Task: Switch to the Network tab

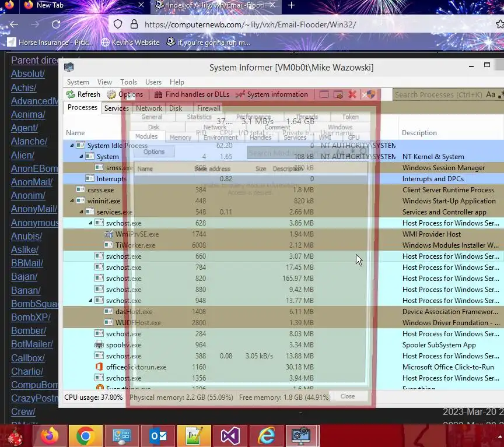Action: coord(149,108)
